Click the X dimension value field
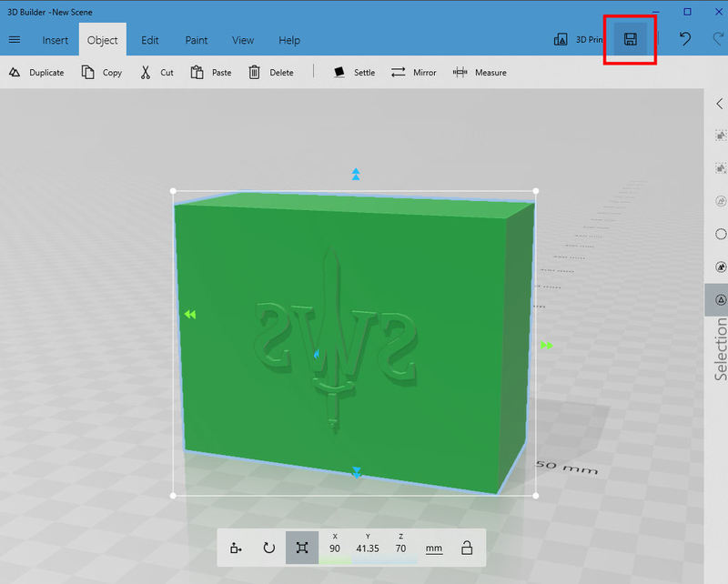Image resolution: width=728 pixels, height=584 pixels. tap(335, 549)
